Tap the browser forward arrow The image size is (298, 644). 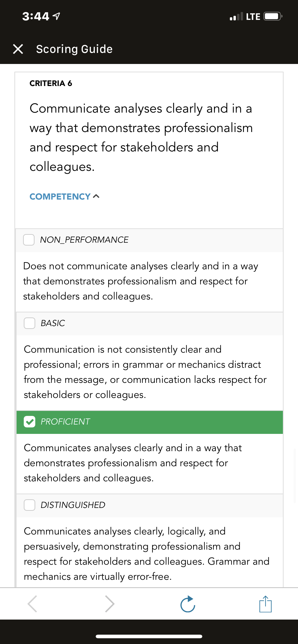click(x=110, y=604)
